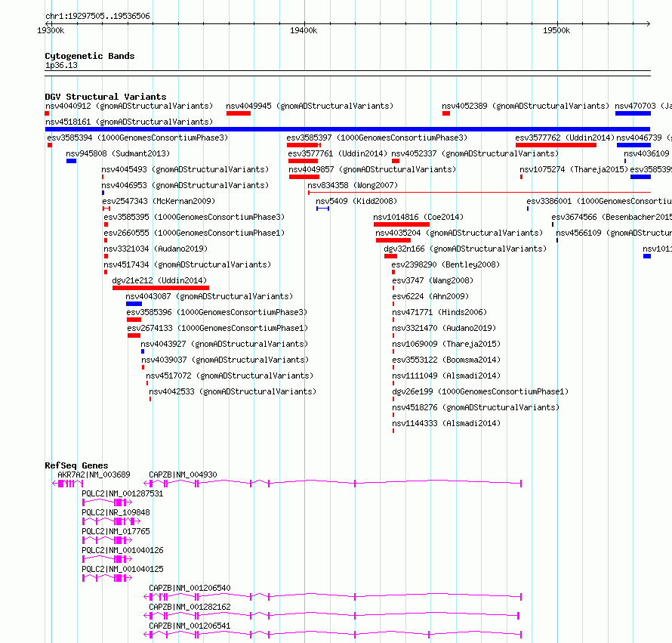
Task: Open esv3747 Wang2008 variant label
Action: click(x=433, y=280)
